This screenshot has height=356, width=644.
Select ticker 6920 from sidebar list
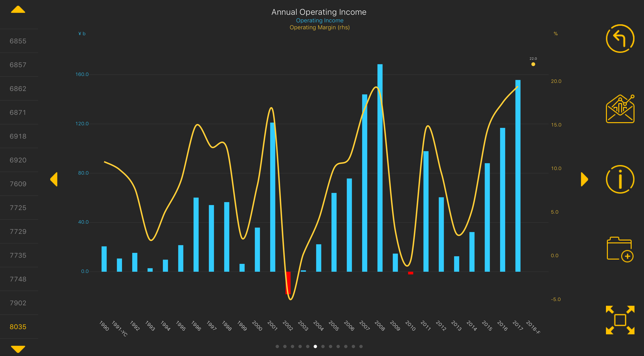pos(18,160)
